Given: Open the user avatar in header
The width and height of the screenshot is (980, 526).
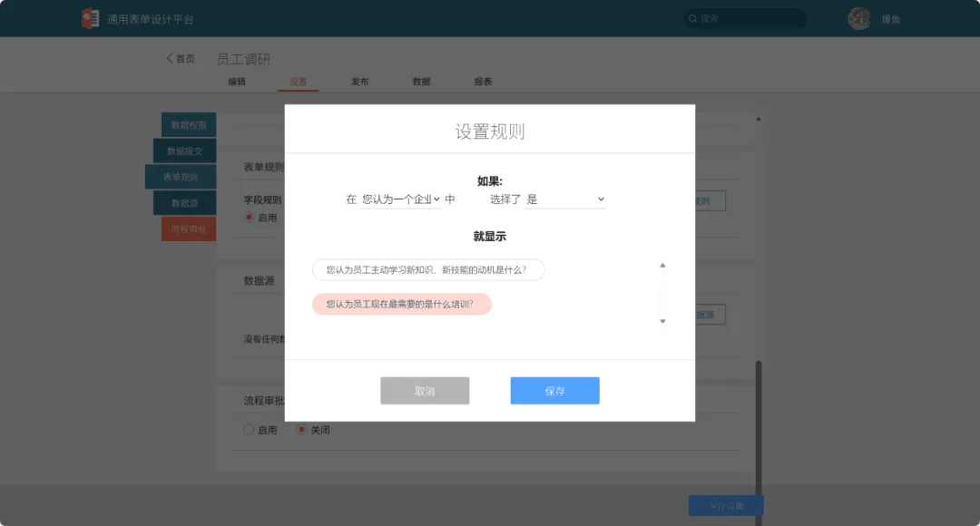Looking at the screenshot, I should pos(858,19).
